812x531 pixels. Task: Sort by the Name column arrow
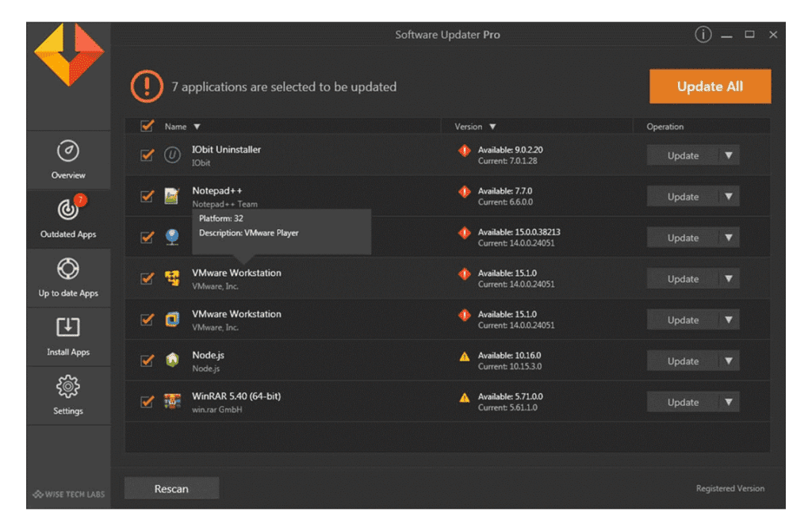tap(197, 127)
